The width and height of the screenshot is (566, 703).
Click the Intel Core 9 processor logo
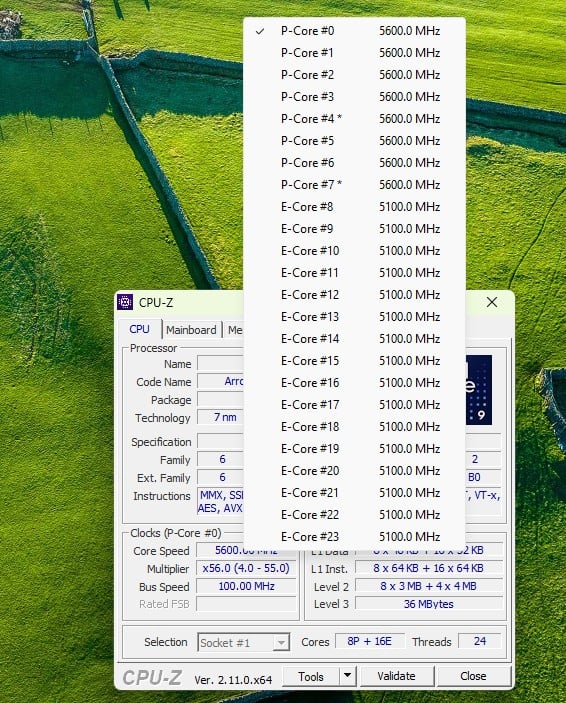click(x=479, y=390)
